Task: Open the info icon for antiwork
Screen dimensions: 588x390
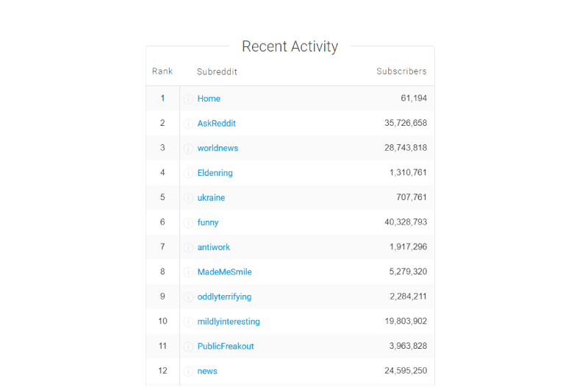Action: (188, 247)
